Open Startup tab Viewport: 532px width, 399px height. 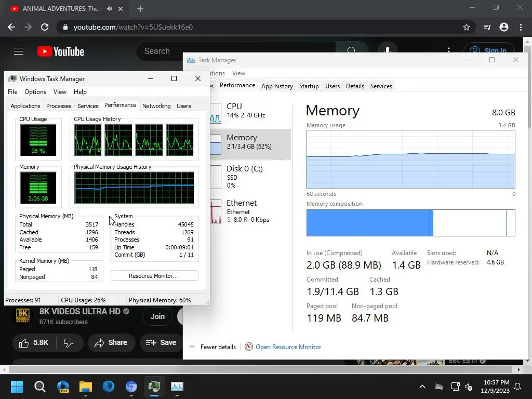309,86
